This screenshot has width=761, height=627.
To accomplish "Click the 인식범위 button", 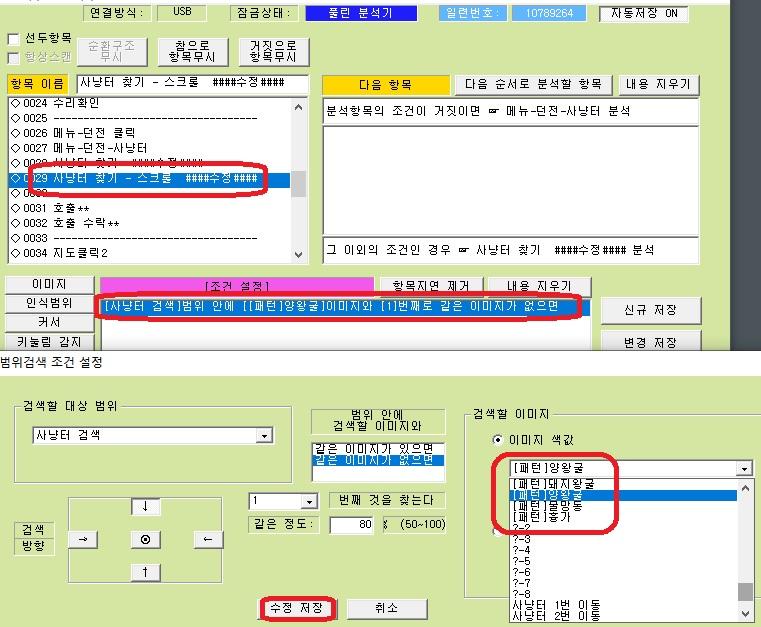I will [x=48, y=303].
